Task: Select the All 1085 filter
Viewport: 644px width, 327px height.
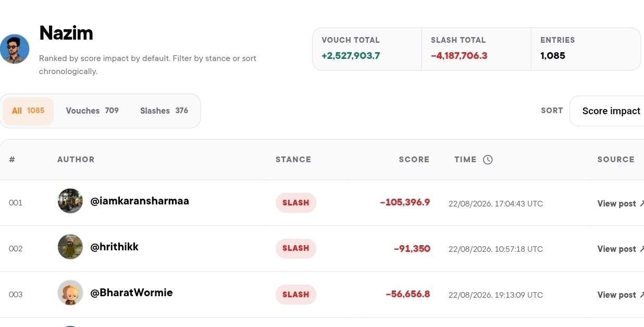Action: (28, 111)
